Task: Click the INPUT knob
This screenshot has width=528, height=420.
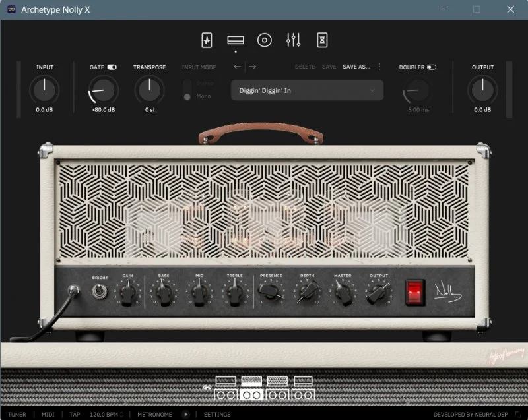Action: (x=44, y=90)
